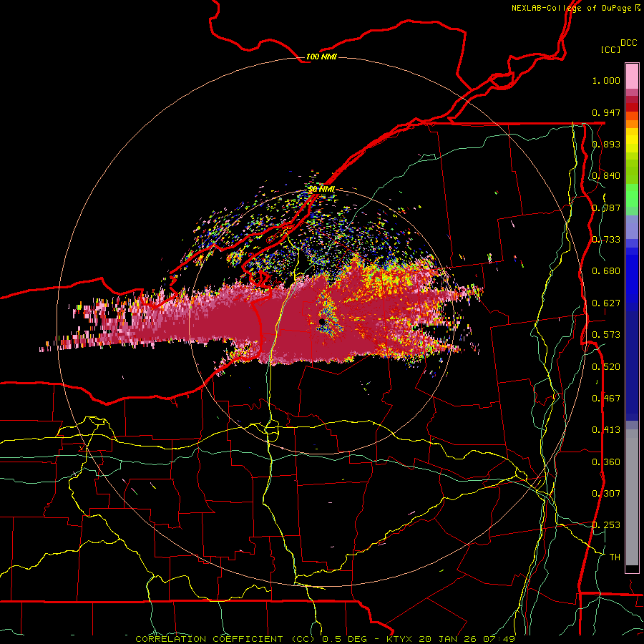Screen dimensions: 644x644
Task: Click the 0.360 color scale value
Action: 606,462
